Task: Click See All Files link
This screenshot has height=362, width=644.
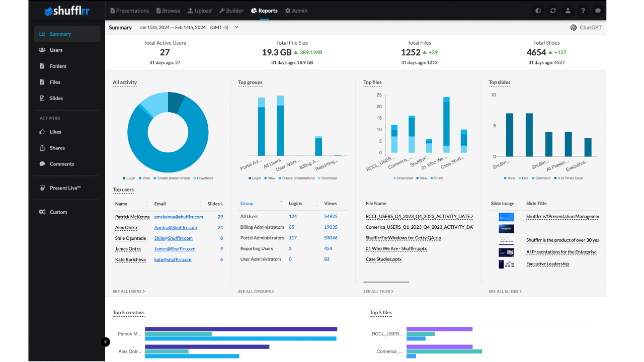Action: click(378, 292)
